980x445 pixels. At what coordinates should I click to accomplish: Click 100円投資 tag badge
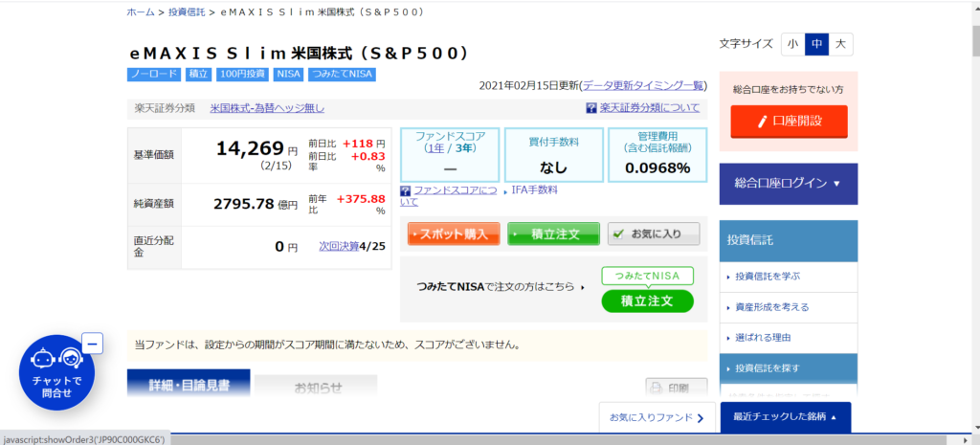click(242, 75)
